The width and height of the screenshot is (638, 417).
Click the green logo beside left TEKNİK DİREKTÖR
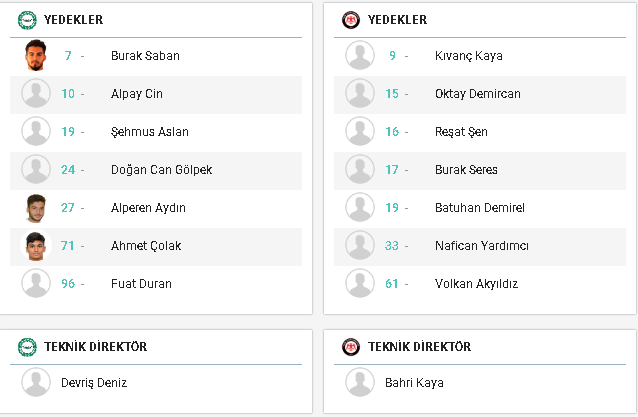click(27, 347)
